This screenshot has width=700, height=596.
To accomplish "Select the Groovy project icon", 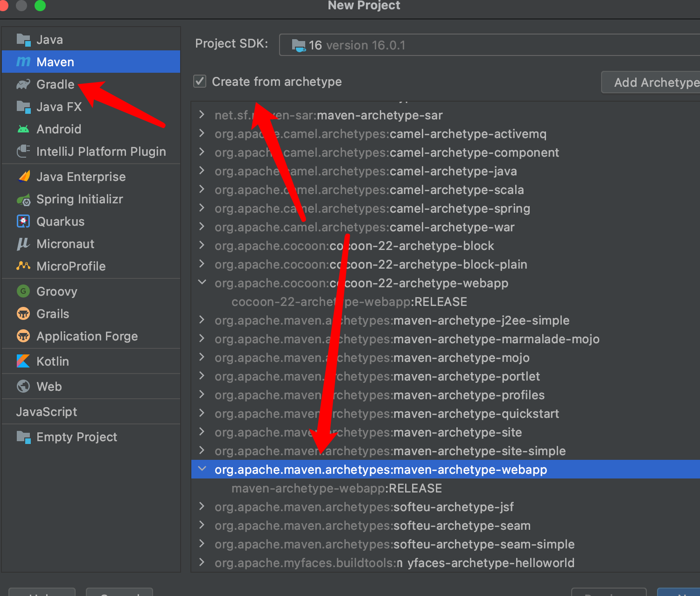I will (23, 291).
